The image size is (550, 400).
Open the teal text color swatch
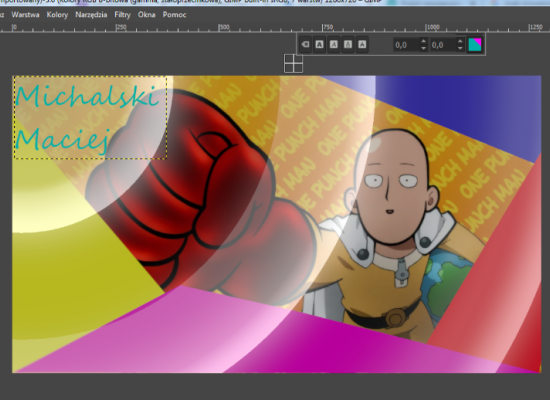tap(475, 45)
